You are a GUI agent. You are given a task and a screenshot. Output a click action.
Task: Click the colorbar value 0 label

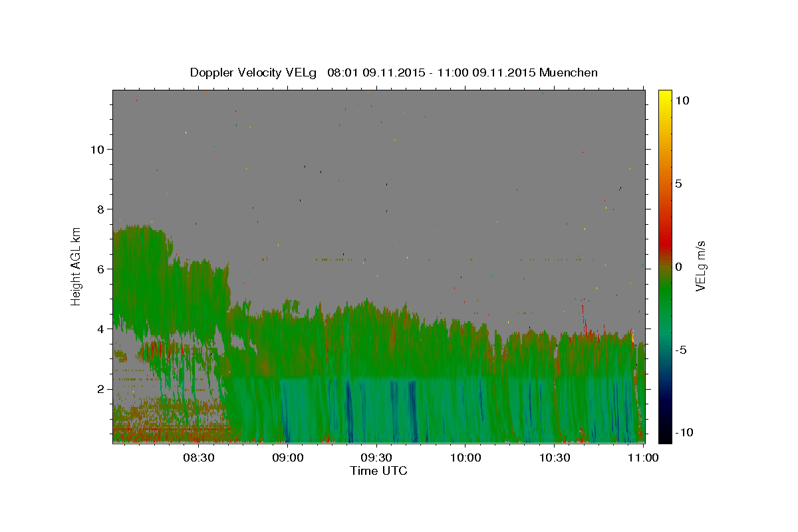[x=678, y=267]
